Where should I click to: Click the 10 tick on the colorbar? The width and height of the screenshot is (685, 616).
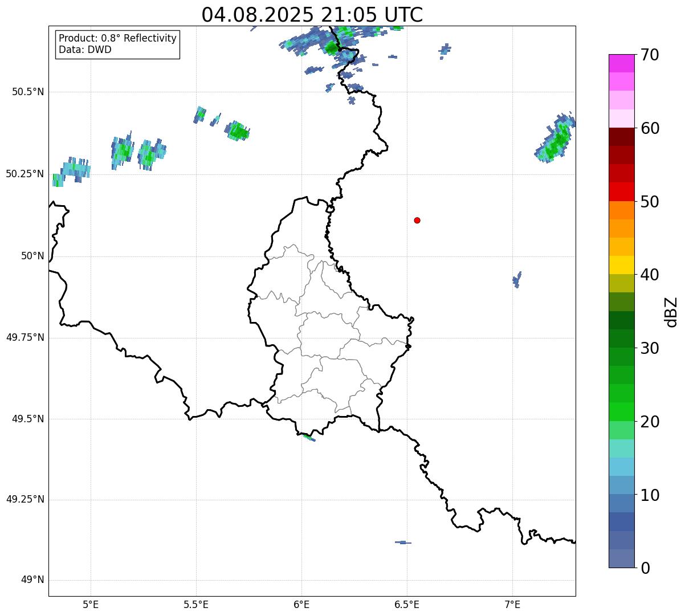point(650,495)
